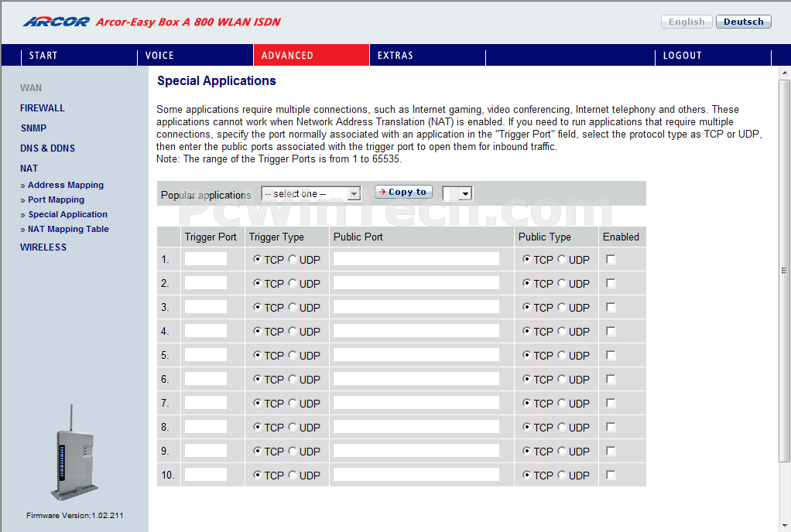Click the Copy to button
This screenshot has width=791, height=532.
[x=403, y=192]
